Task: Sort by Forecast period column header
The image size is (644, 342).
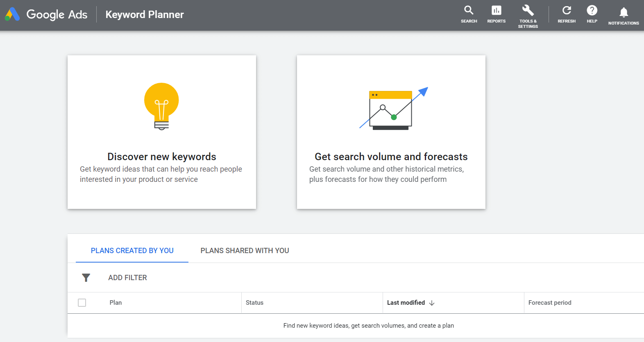Action: tap(550, 303)
